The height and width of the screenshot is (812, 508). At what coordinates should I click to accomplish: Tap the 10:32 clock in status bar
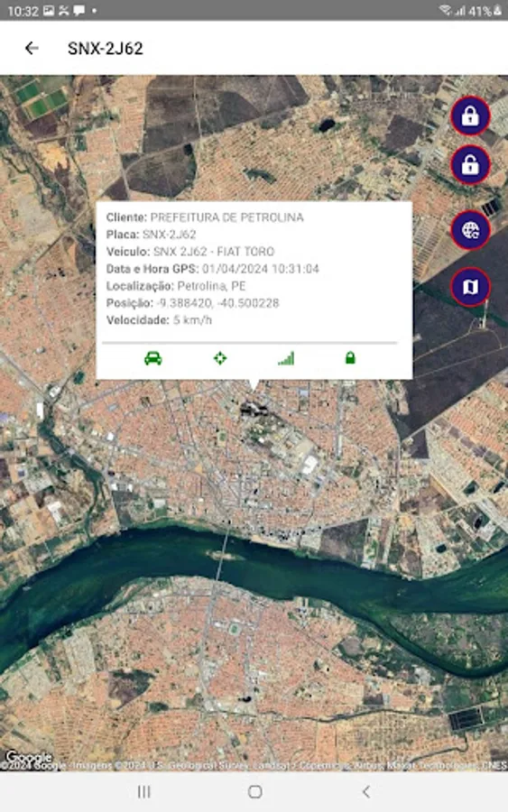coord(23,11)
